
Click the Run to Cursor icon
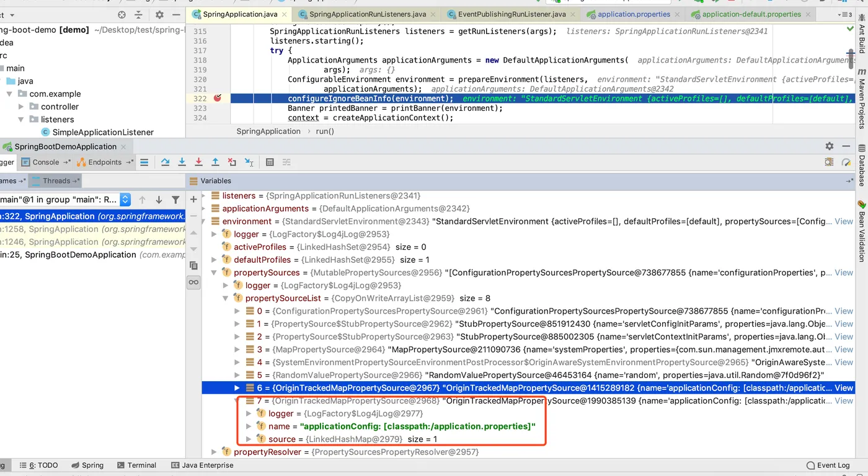(x=249, y=162)
